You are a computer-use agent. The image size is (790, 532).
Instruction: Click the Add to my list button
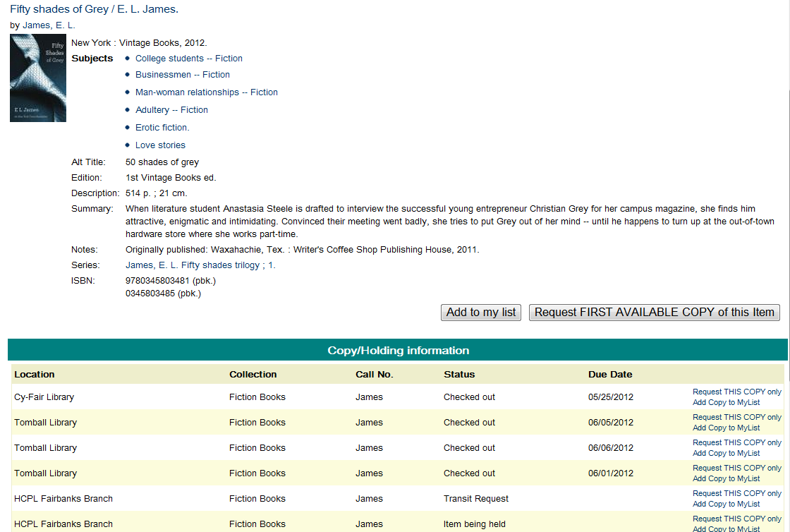pyautogui.click(x=480, y=313)
